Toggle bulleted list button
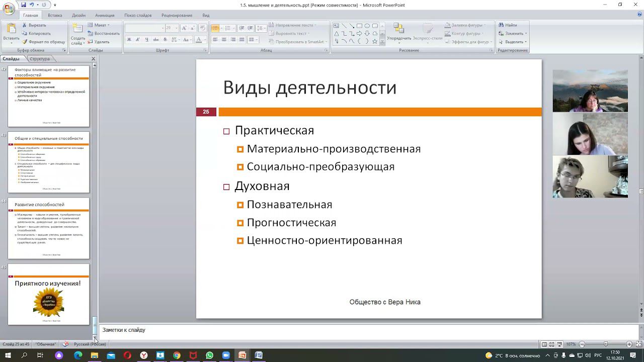The width and height of the screenshot is (644, 362). click(216, 28)
